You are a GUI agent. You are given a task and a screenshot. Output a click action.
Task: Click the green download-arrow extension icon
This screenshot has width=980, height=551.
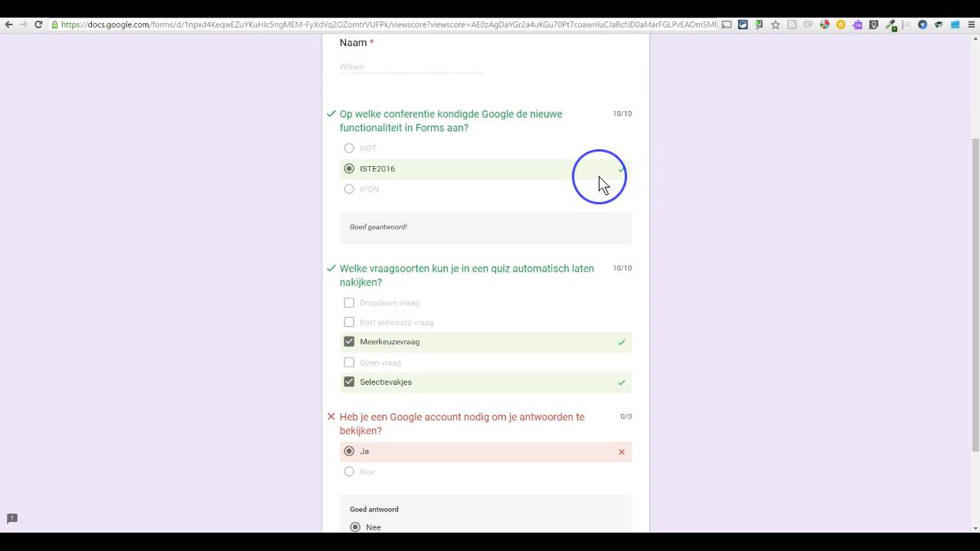[x=759, y=24]
